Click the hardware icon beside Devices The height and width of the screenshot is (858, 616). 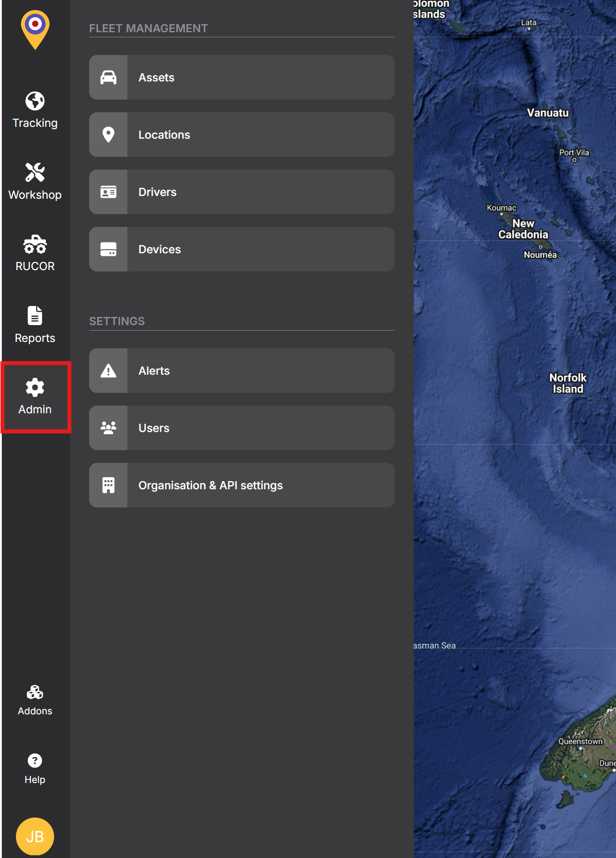(x=108, y=249)
